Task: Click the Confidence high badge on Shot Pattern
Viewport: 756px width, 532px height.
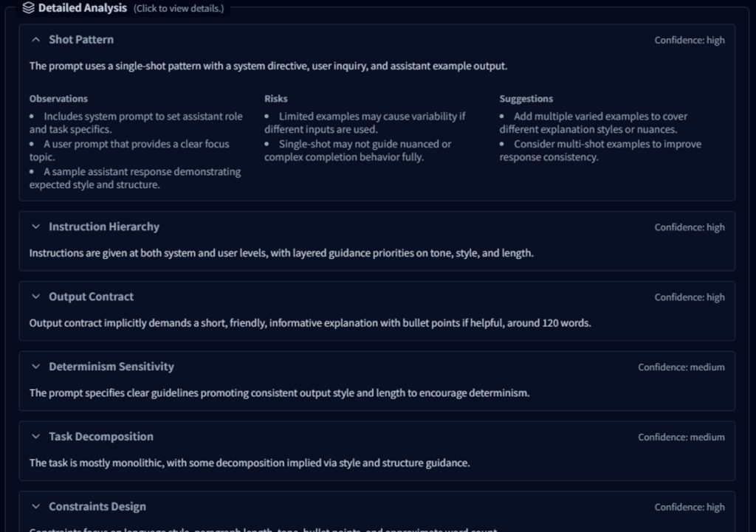Action: (689, 41)
